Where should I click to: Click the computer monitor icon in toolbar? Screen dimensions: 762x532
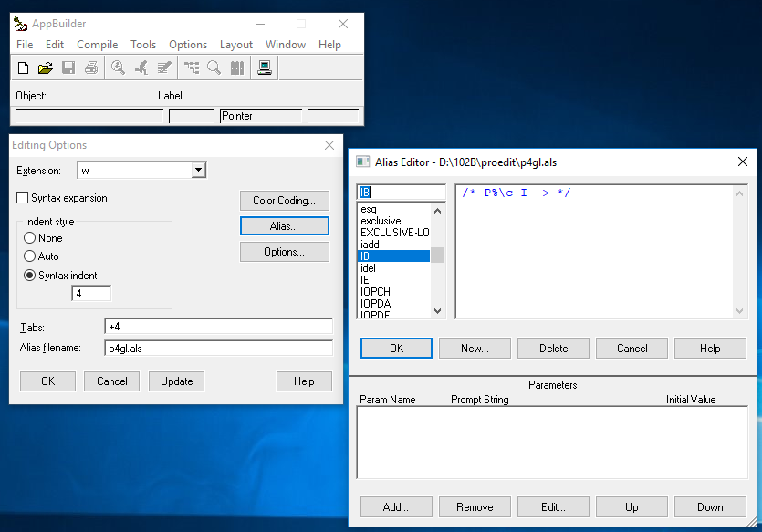tap(265, 68)
